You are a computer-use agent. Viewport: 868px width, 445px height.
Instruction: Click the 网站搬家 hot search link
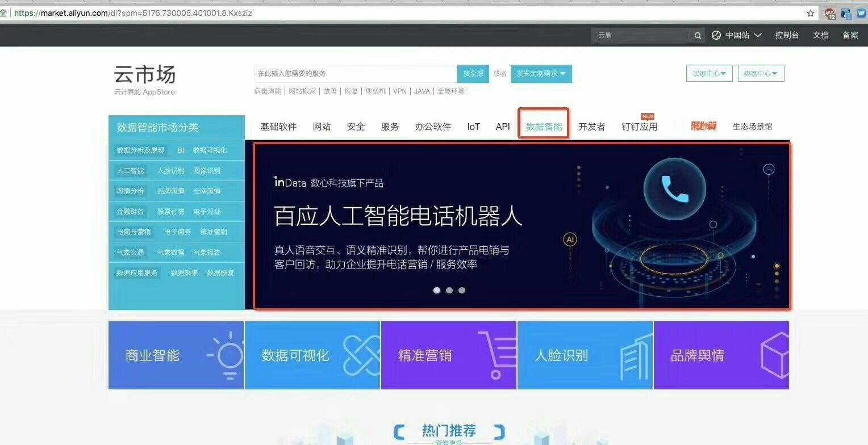point(302,91)
